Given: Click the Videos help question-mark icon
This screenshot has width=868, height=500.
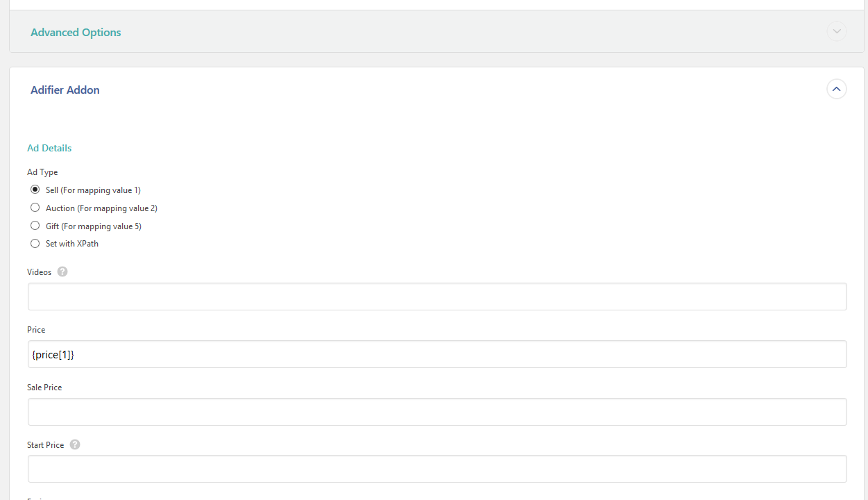Looking at the screenshot, I should [x=62, y=272].
